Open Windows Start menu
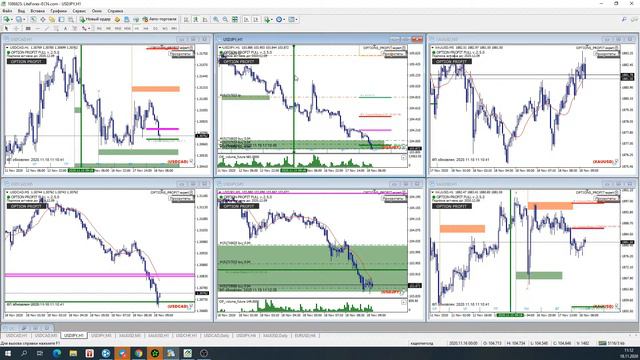Screen dimensions: 640x360 click(7, 353)
